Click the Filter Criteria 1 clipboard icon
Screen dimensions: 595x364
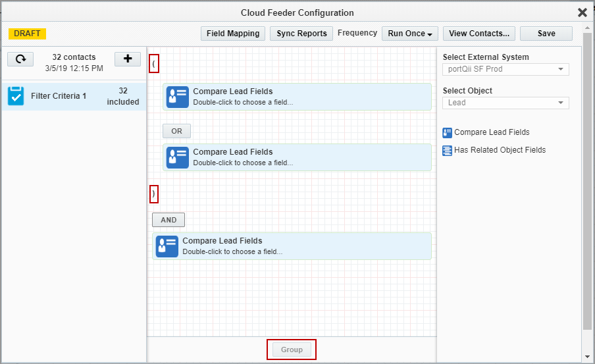tap(16, 96)
